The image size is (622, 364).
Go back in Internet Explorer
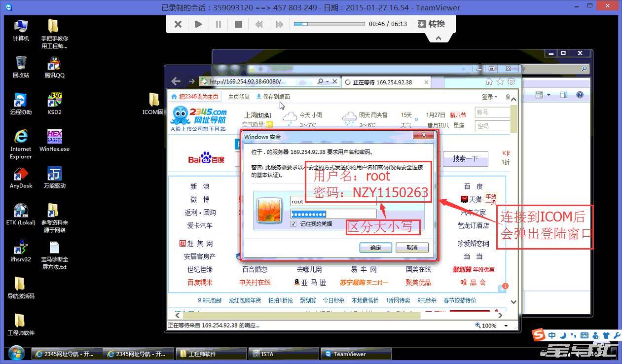point(176,81)
